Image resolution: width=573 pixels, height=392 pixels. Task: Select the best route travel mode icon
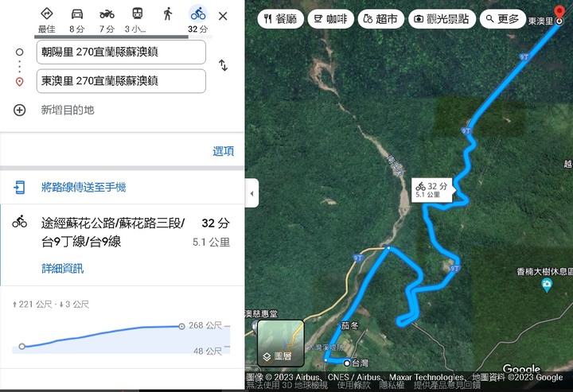(47, 14)
